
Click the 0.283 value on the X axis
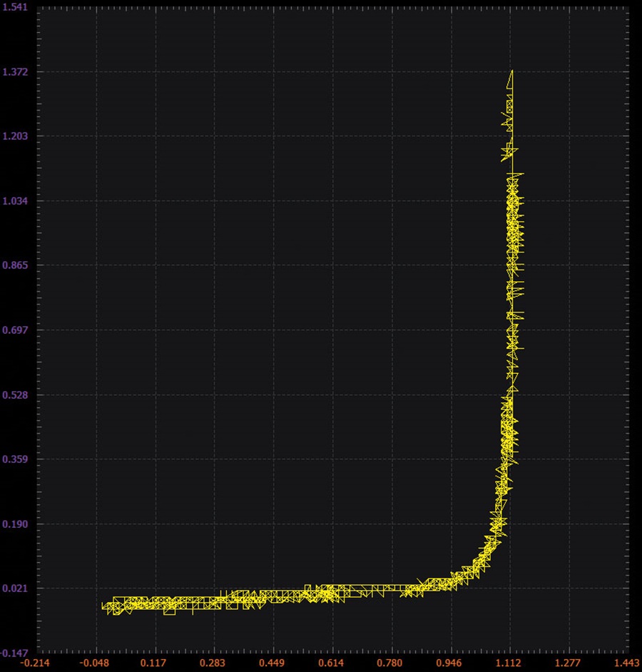coord(212,663)
